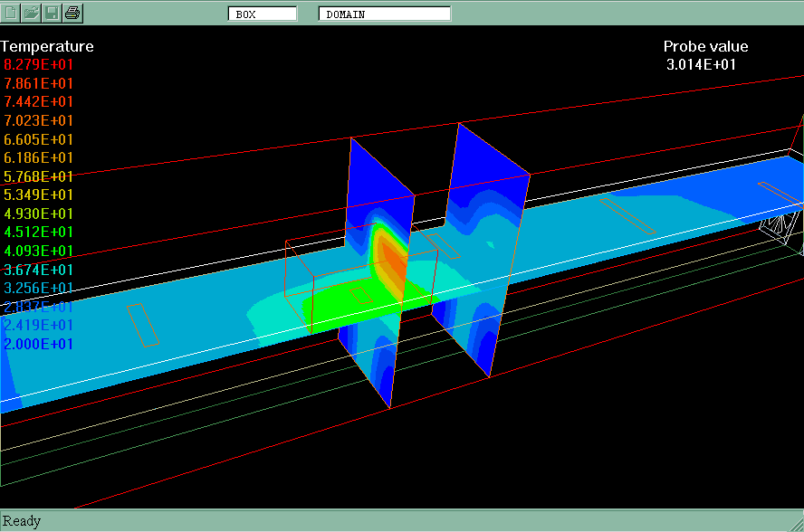Image resolution: width=804 pixels, height=532 pixels.
Task: Click the Save disk icon
Action: tap(52, 13)
